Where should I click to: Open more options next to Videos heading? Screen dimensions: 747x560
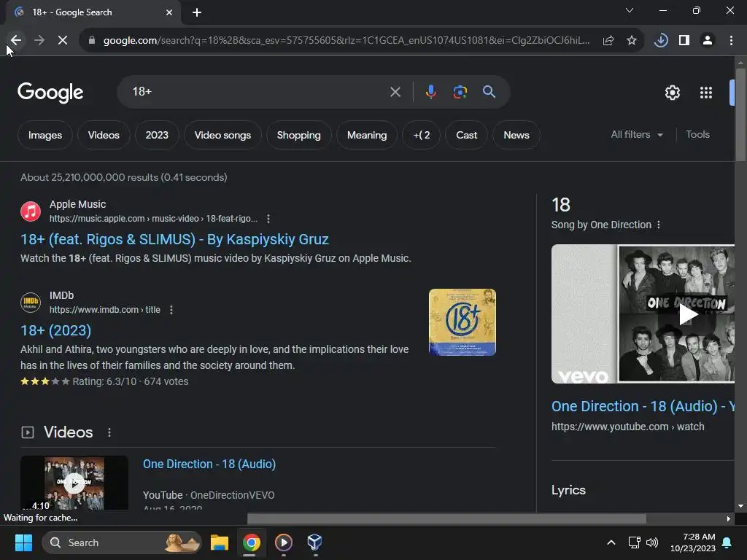pyautogui.click(x=109, y=432)
